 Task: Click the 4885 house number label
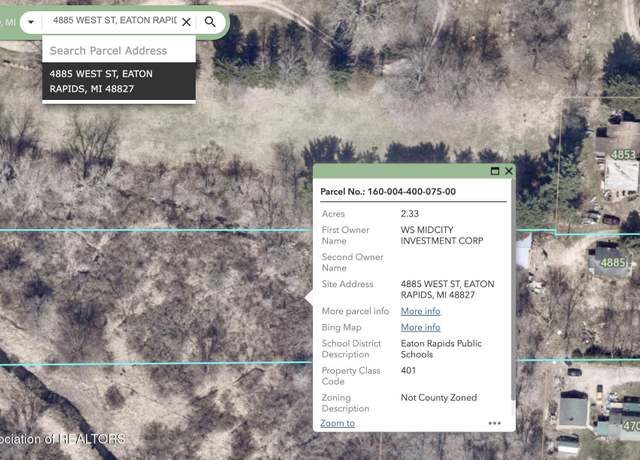(613, 262)
